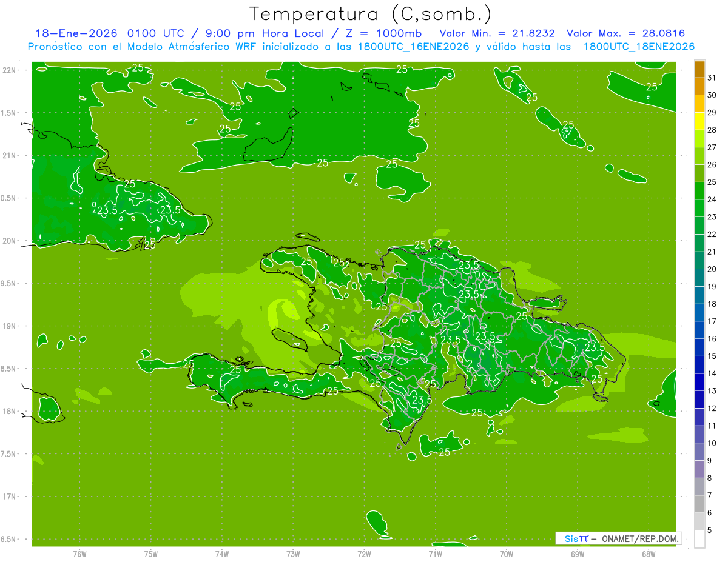Image resolution: width=728 pixels, height=562 pixels.
Task: Click the '72W' longitude axis label
Action: [x=364, y=554]
